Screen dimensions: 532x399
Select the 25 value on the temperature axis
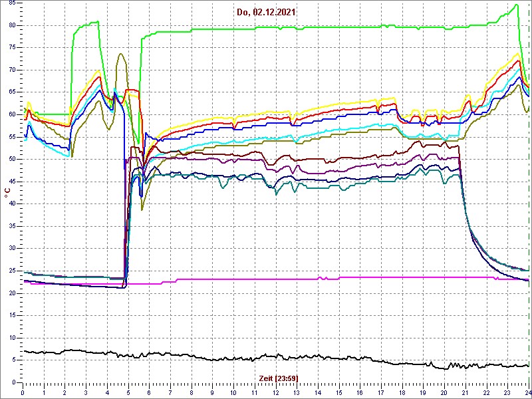point(13,271)
